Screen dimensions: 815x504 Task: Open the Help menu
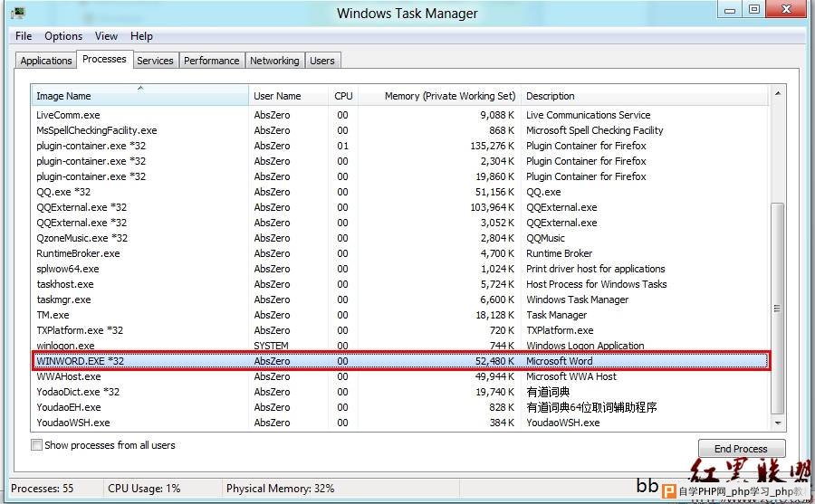[x=141, y=36]
